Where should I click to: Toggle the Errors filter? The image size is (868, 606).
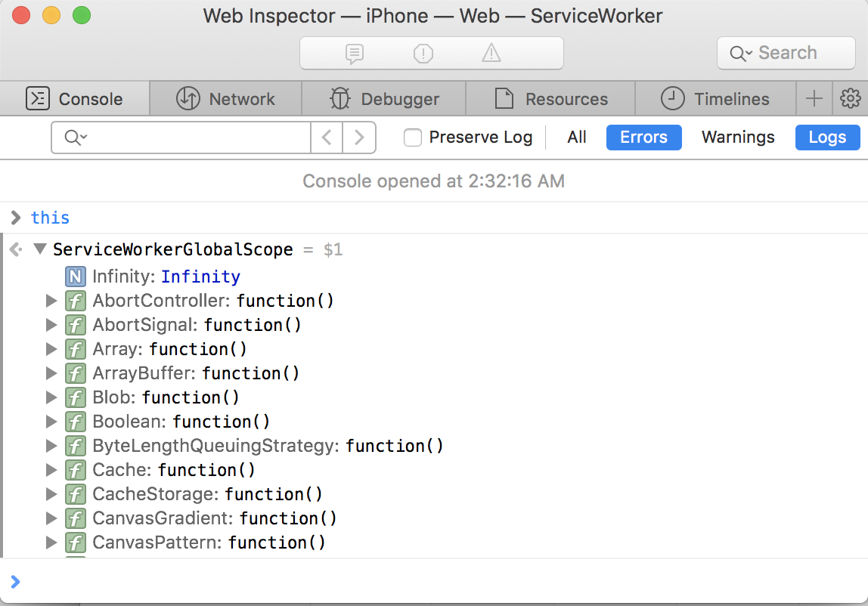(643, 138)
